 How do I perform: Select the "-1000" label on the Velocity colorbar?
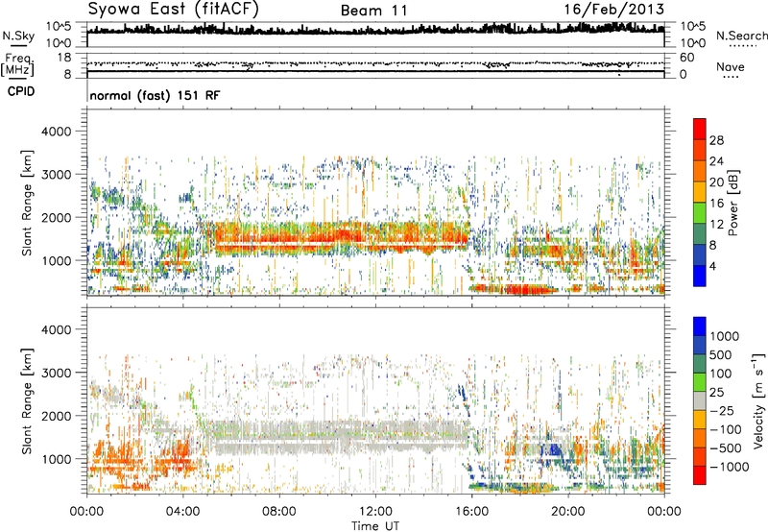730,467
